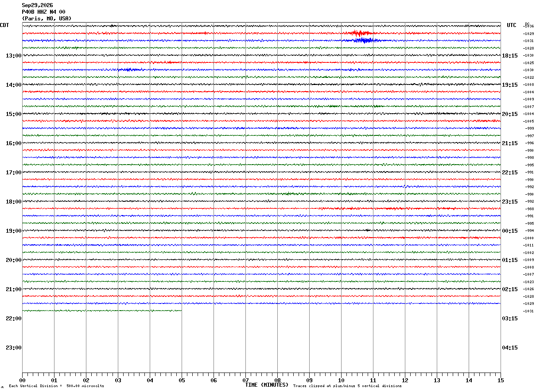Click the Sep29,2026 date header
This screenshot has height=392, width=536.
pyautogui.click(x=37, y=5)
